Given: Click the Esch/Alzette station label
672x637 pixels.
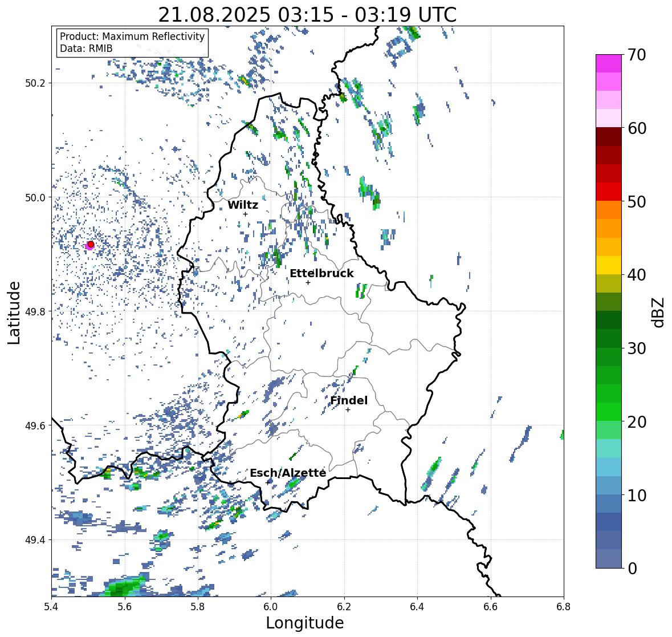Looking at the screenshot, I should (x=288, y=473).
